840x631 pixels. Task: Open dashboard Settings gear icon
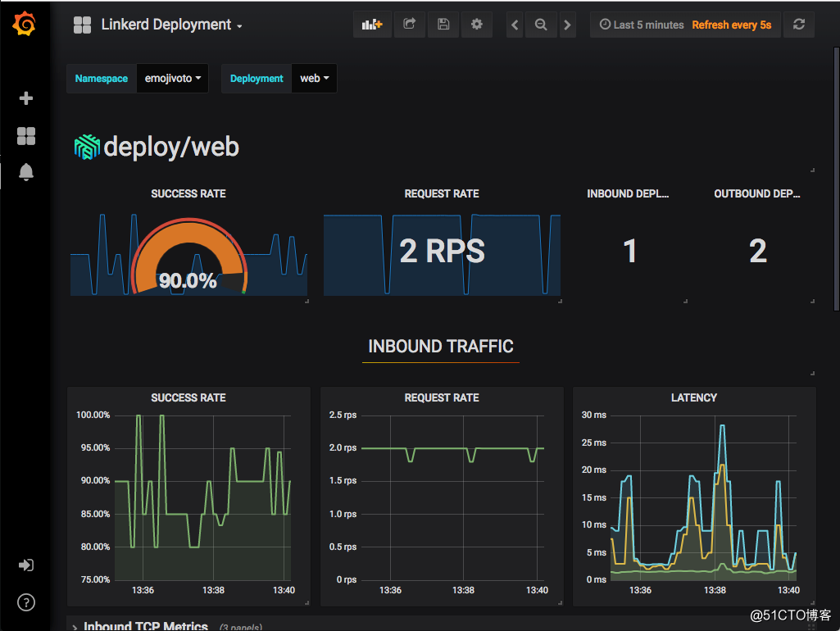coord(476,25)
